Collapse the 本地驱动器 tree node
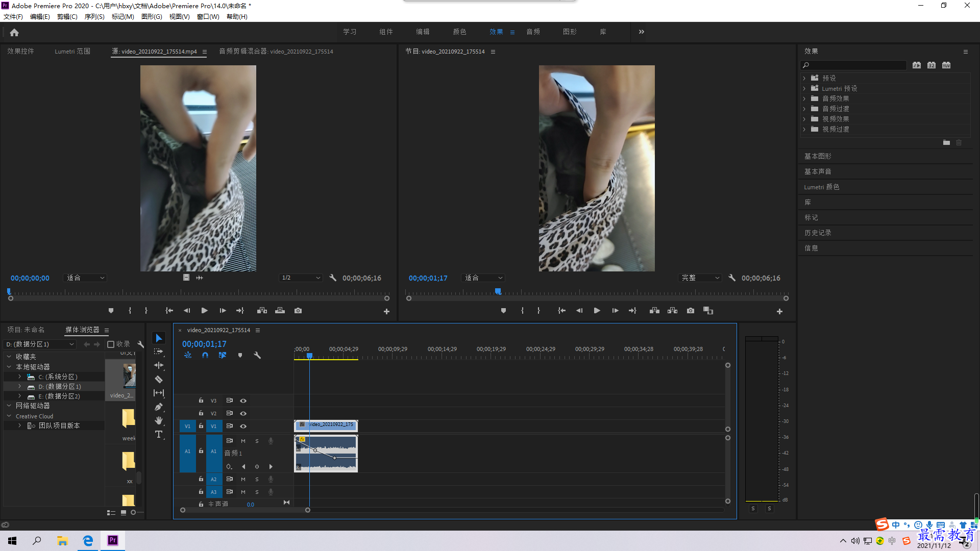This screenshot has height=551, width=980. tap(9, 367)
